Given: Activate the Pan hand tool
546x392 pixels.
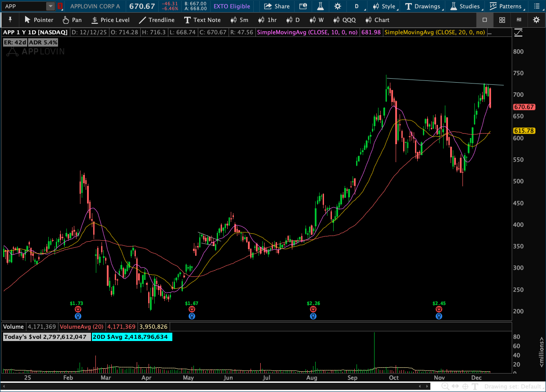Looking at the screenshot, I should (72, 20).
